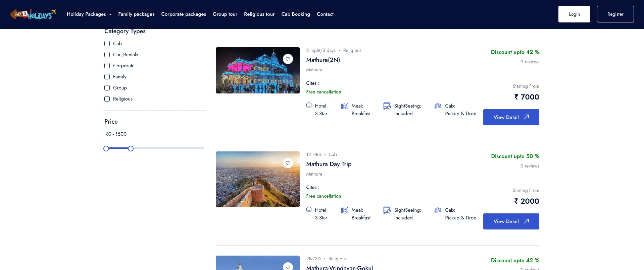644x270 pixels.
Task: Click "Free cancellation" on Mathura Day Trip
Action: tap(324, 196)
